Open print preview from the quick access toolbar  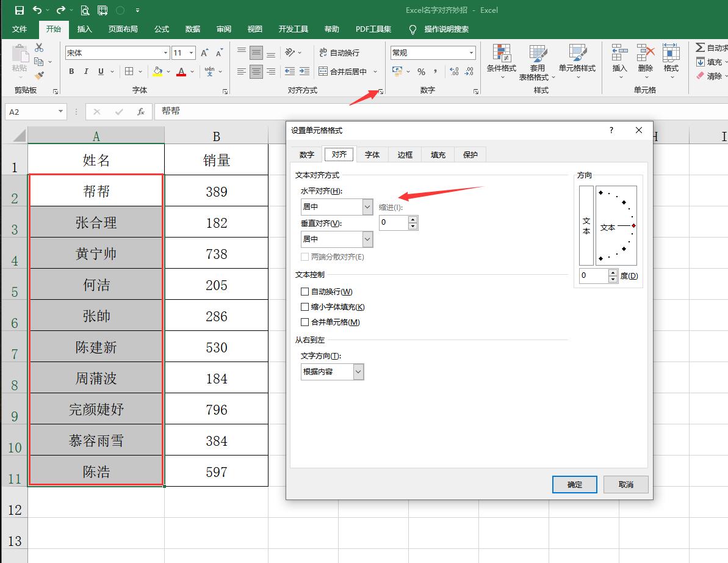85,10
